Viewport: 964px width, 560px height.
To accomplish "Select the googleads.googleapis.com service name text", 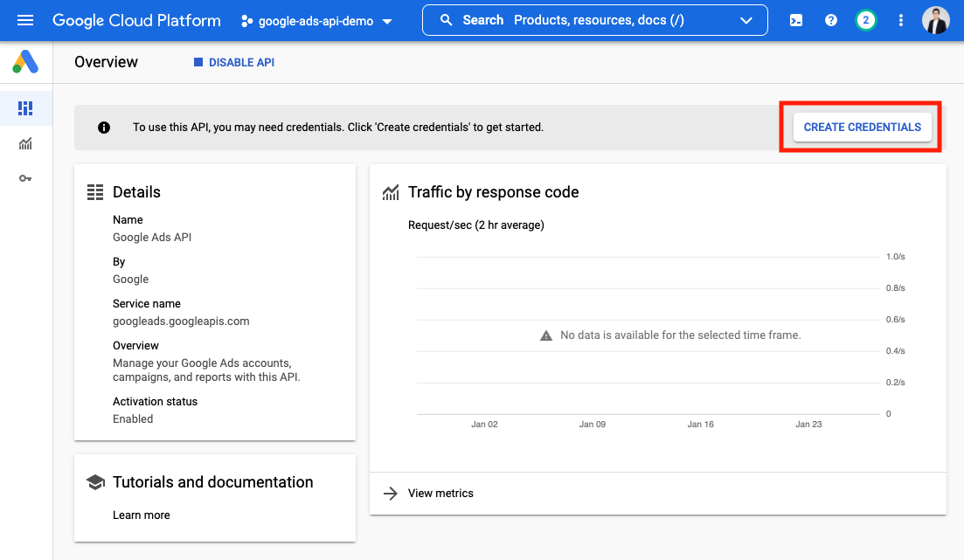I will click(181, 321).
